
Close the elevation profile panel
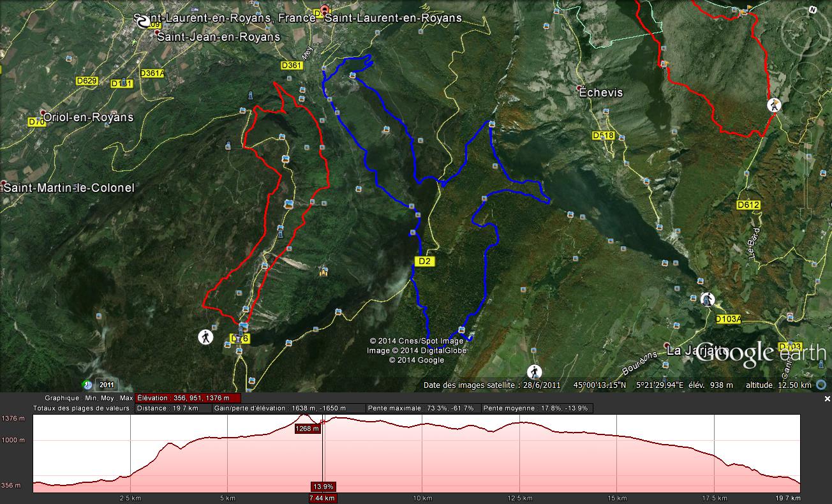(x=828, y=399)
